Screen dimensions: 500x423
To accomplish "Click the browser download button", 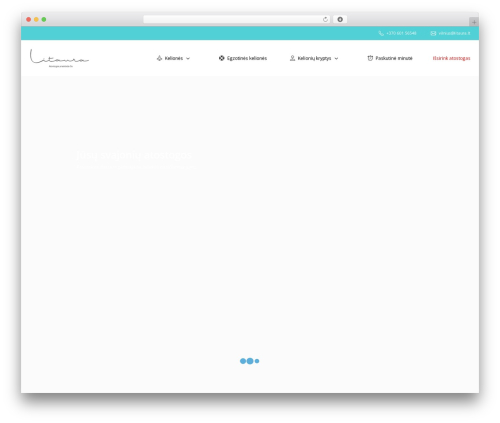I will click(340, 19).
